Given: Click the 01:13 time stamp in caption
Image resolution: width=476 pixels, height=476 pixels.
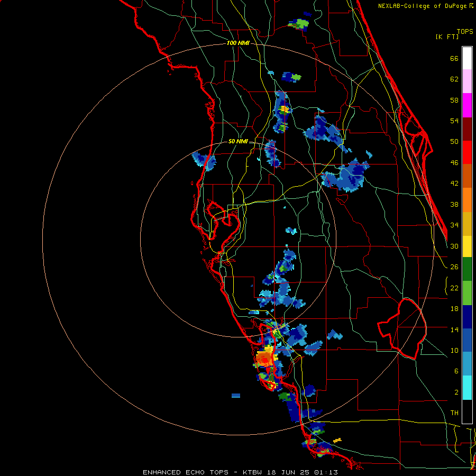Looking at the screenshot, I should 326,472.
